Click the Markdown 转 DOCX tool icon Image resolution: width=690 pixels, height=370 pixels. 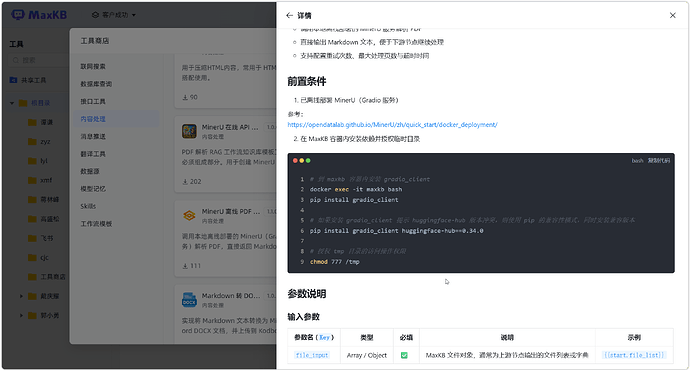[189, 300]
